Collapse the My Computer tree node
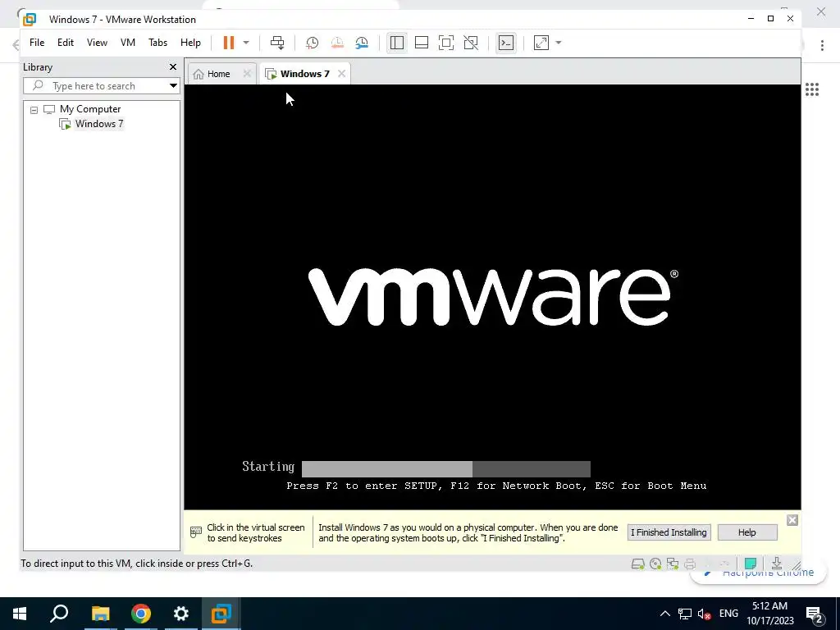 tap(34, 110)
